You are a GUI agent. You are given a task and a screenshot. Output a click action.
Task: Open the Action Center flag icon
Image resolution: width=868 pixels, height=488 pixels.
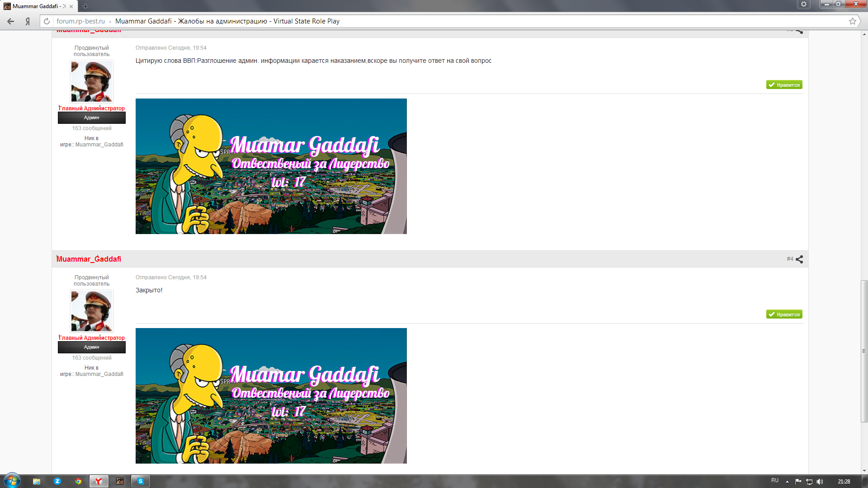(798, 482)
